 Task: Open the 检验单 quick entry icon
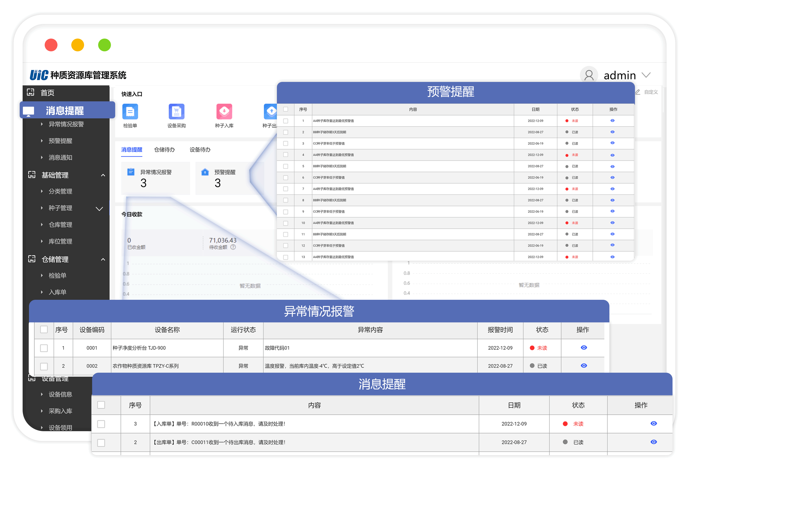(x=130, y=112)
